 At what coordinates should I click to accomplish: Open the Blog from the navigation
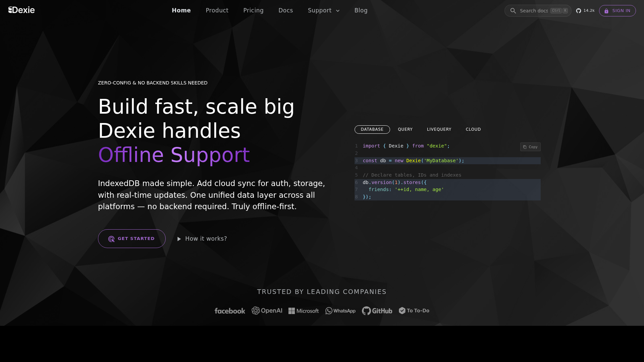click(361, 10)
